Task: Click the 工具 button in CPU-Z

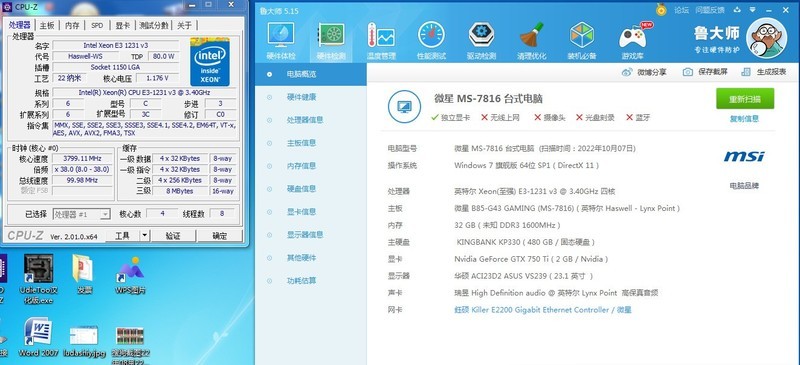Action: (x=122, y=235)
